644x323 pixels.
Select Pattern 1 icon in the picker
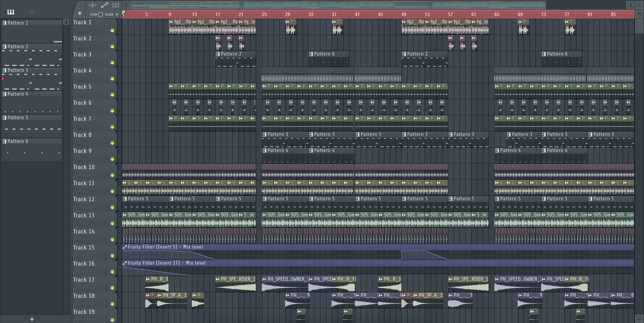[4, 23]
